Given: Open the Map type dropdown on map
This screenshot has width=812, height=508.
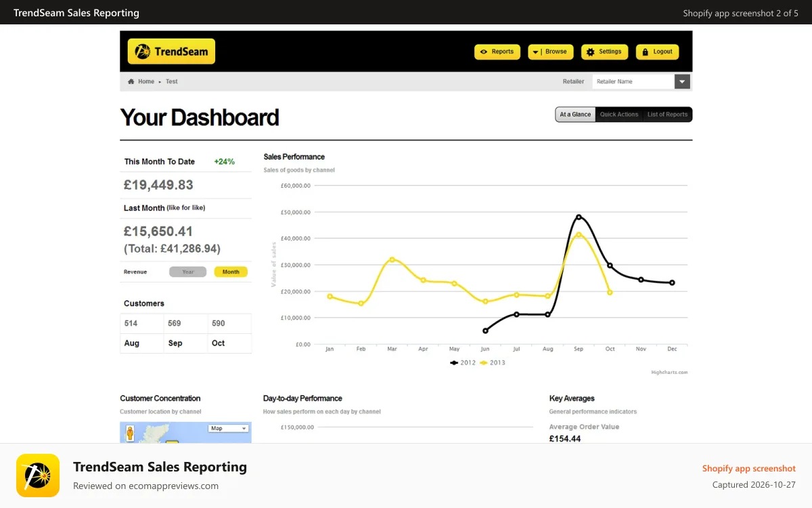Looking at the screenshot, I should pos(228,428).
